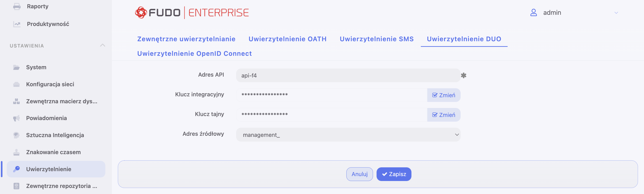Click the Znakowanie czasem stamp icon
This screenshot has width=644, height=194.
tap(17, 152)
